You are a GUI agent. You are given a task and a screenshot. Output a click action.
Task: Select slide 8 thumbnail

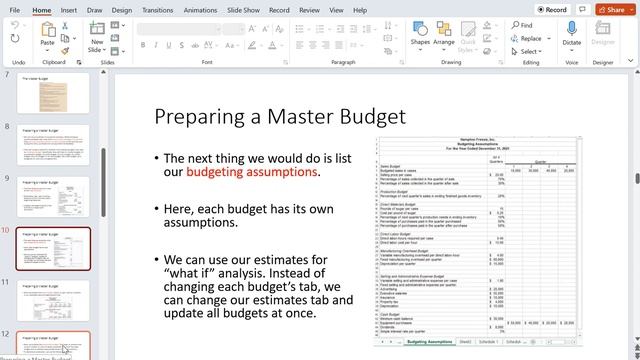click(x=53, y=145)
